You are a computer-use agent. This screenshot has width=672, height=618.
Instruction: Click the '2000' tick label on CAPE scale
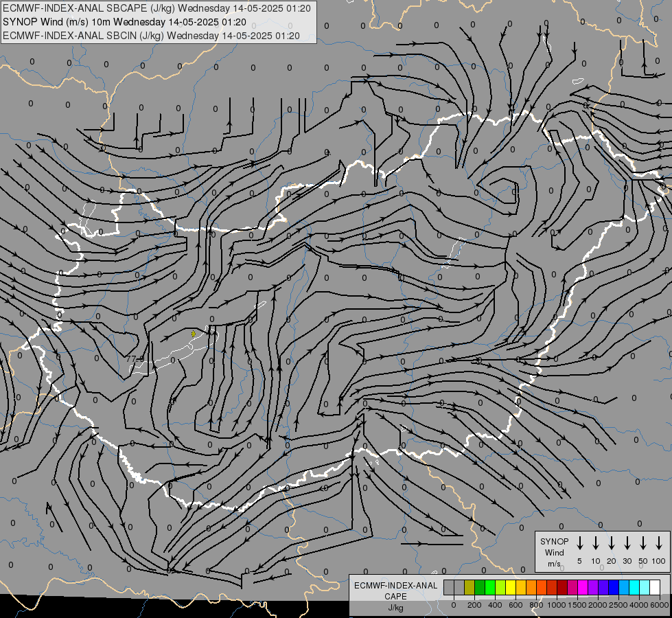coord(597,605)
